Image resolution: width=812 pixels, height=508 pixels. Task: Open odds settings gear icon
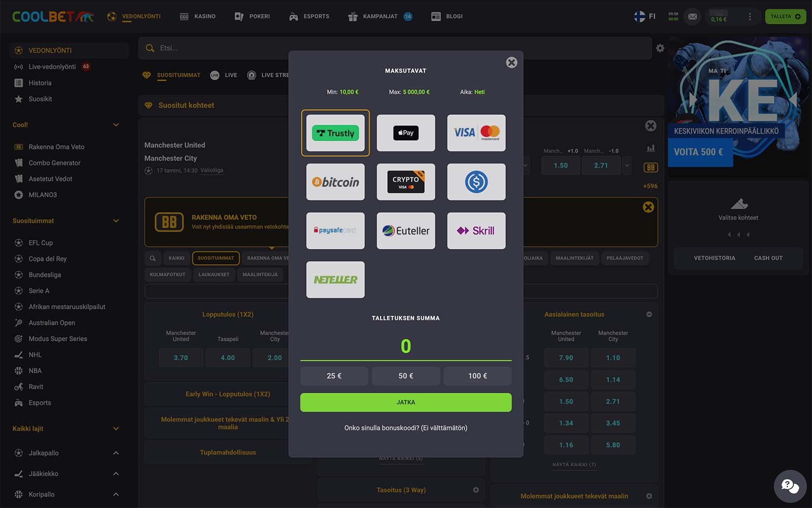coord(660,48)
